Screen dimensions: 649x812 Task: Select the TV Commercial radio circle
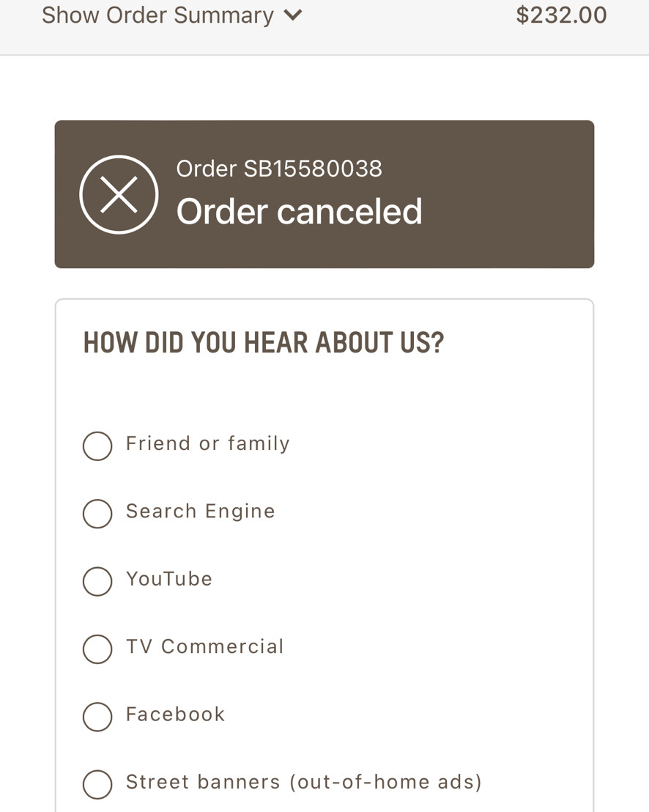click(97, 649)
